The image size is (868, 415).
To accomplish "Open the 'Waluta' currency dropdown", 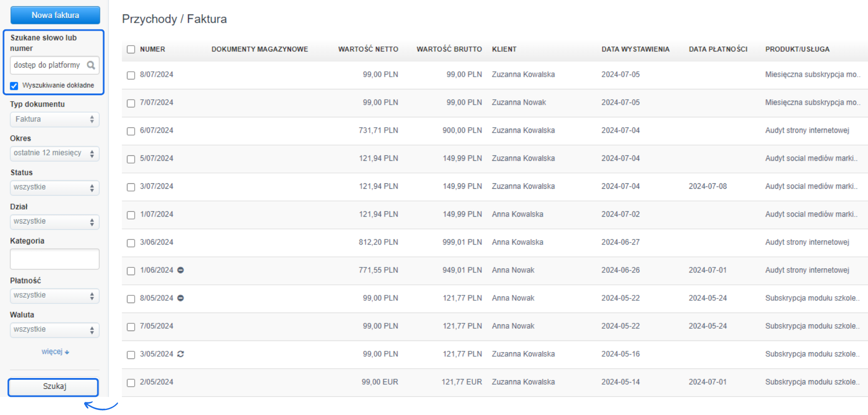I will coord(54,330).
